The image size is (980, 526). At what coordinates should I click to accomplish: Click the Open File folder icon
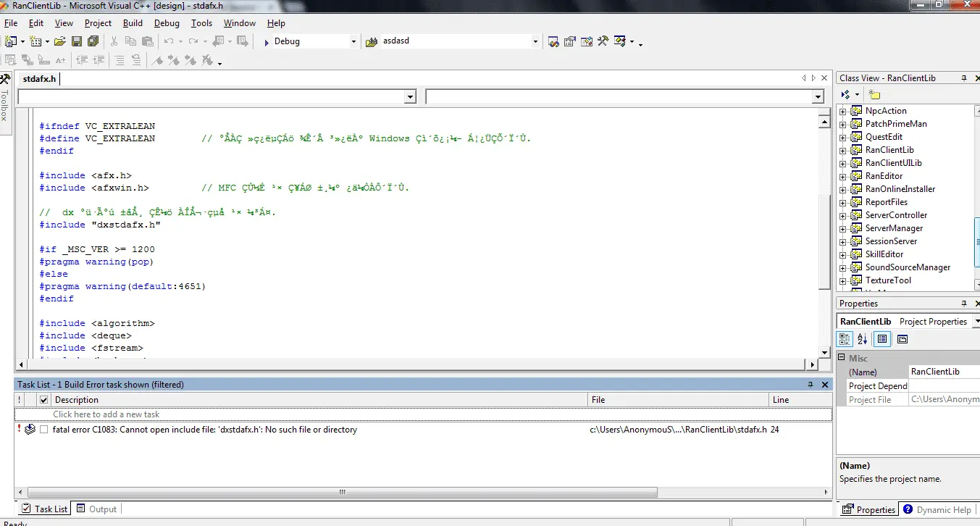[x=60, y=41]
